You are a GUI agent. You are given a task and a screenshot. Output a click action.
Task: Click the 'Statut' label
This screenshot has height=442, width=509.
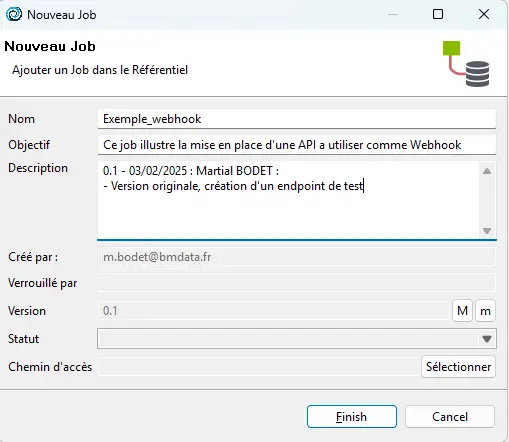tap(24, 339)
